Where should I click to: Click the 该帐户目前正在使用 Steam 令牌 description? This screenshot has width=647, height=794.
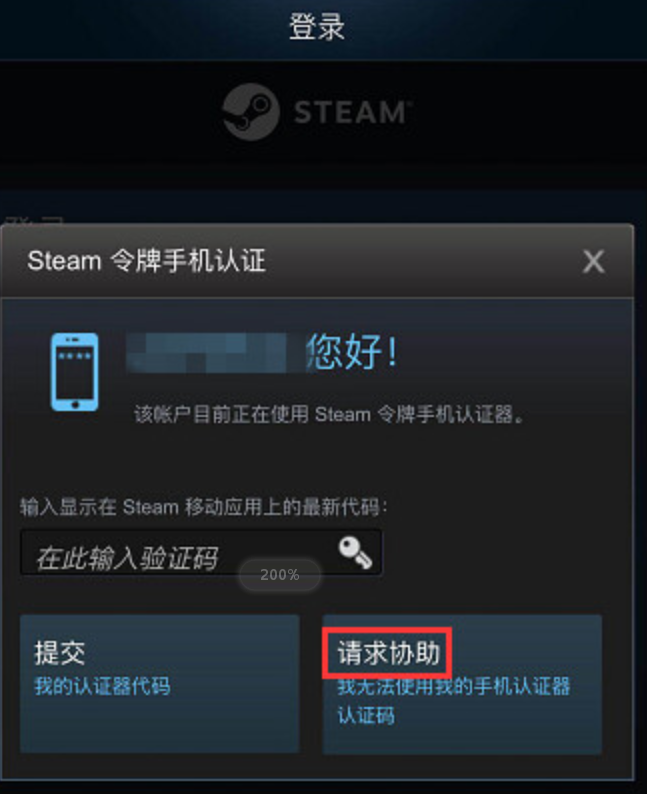coord(329,414)
